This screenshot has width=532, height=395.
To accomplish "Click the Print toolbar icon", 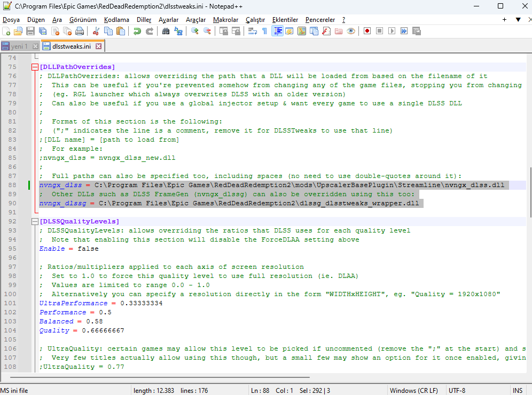I will pos(80,31).
